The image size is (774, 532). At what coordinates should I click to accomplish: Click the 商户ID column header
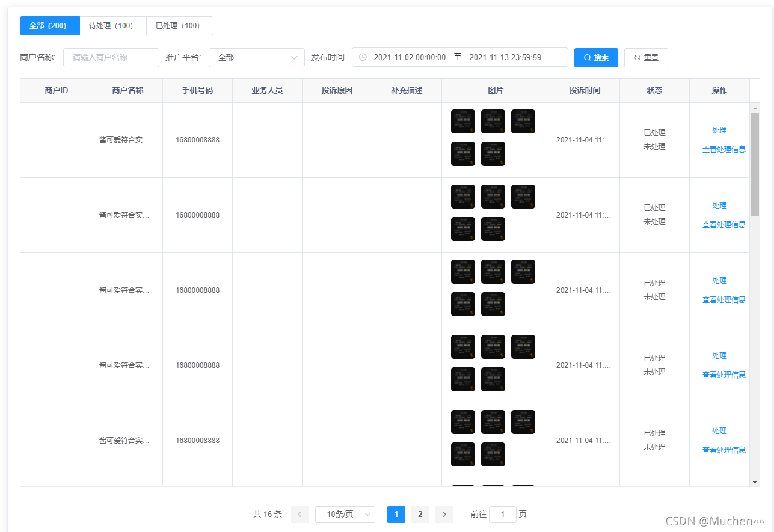(x=57, y=91)
